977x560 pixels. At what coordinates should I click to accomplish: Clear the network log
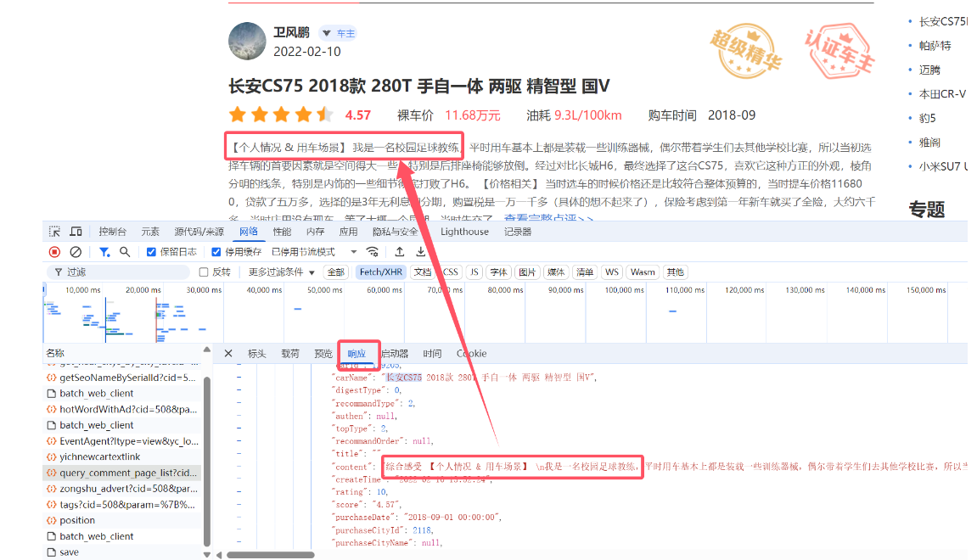pyautogui.click(x=76, y=252)
